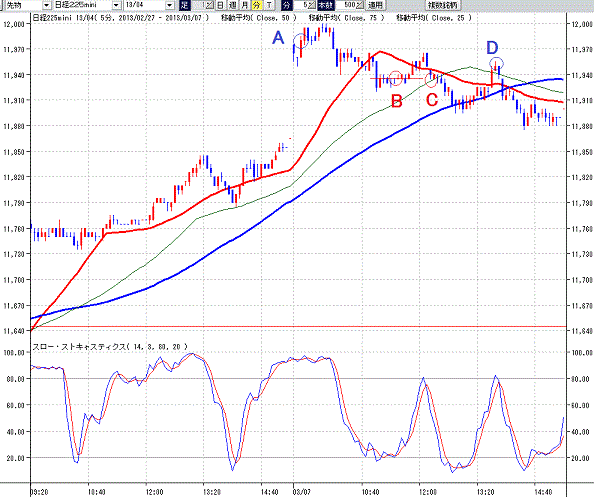
Task: Click the 複数銘柄 multiple symbols button
Action: click(x=443, y=5)
